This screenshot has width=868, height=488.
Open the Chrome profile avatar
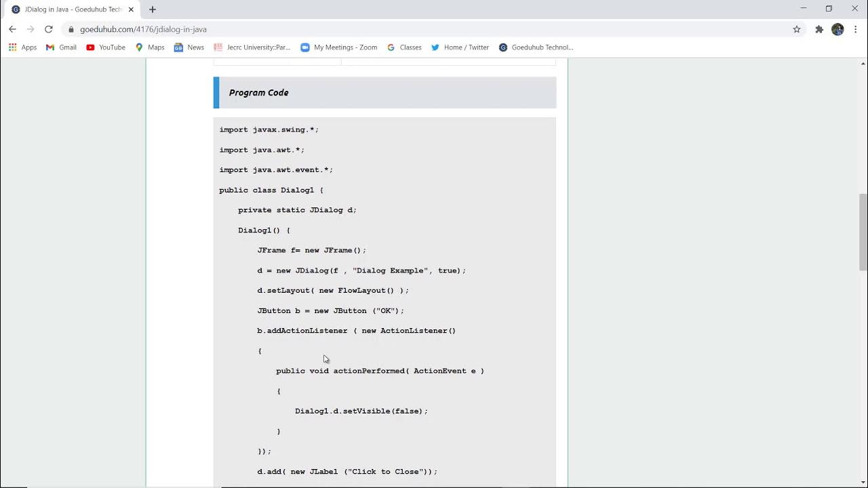(837, 29)
